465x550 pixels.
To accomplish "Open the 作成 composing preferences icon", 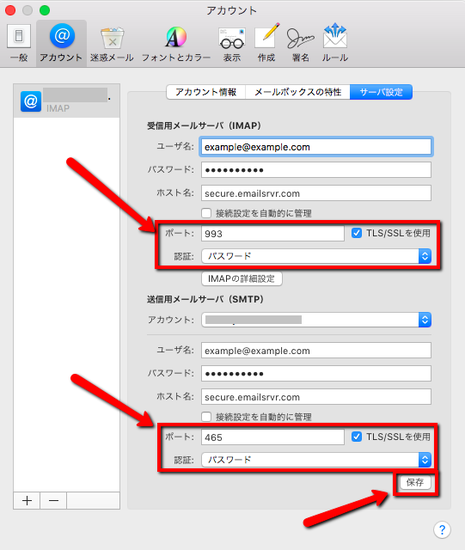I will coord(266,43).
